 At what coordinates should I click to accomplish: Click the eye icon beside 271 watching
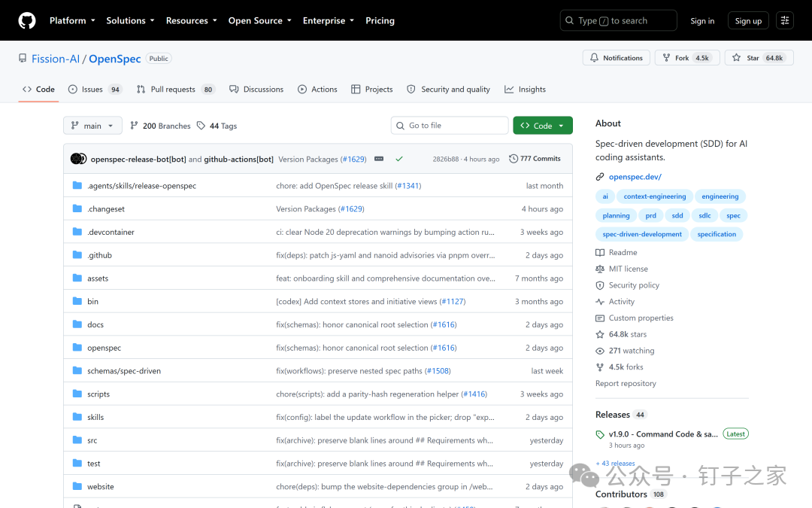tap(600, 351)
